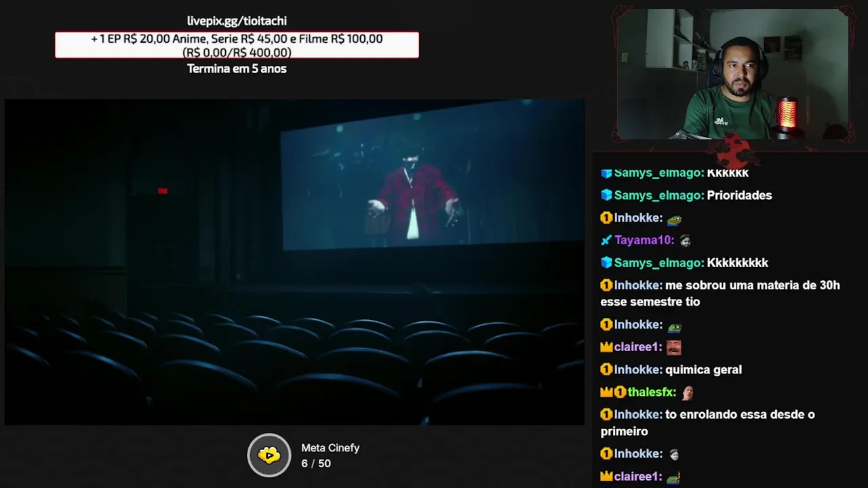Click the Meta Cinefy yellow heart icon
The image size is (868, 488).
click(269, 455)
